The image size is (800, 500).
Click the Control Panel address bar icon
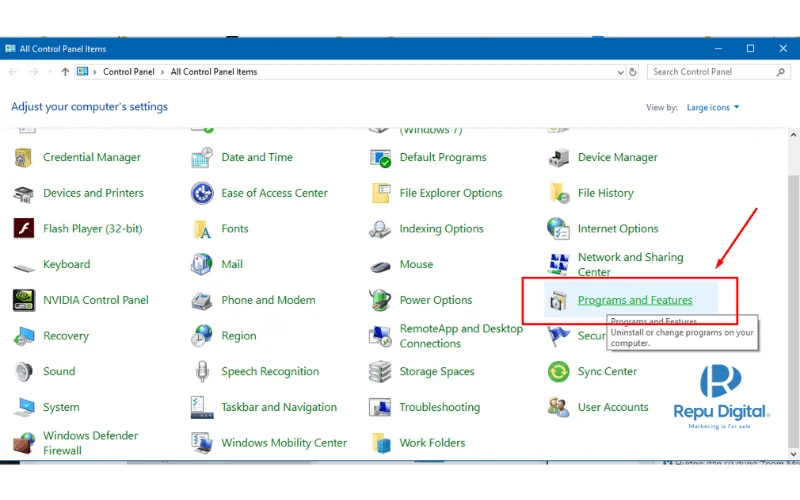[82, 71]
